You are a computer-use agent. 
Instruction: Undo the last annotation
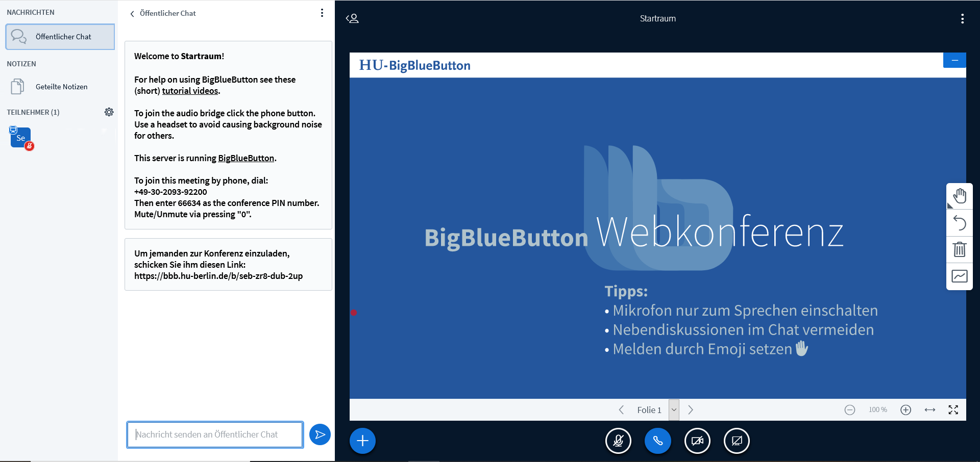[x=960, y=223]
